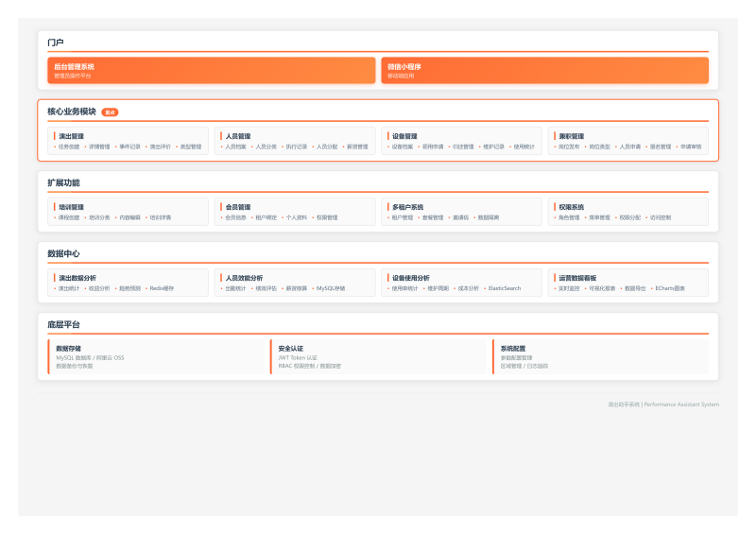
Task: Select the 兼职管理 module card
Action: [x=628, y=141]
